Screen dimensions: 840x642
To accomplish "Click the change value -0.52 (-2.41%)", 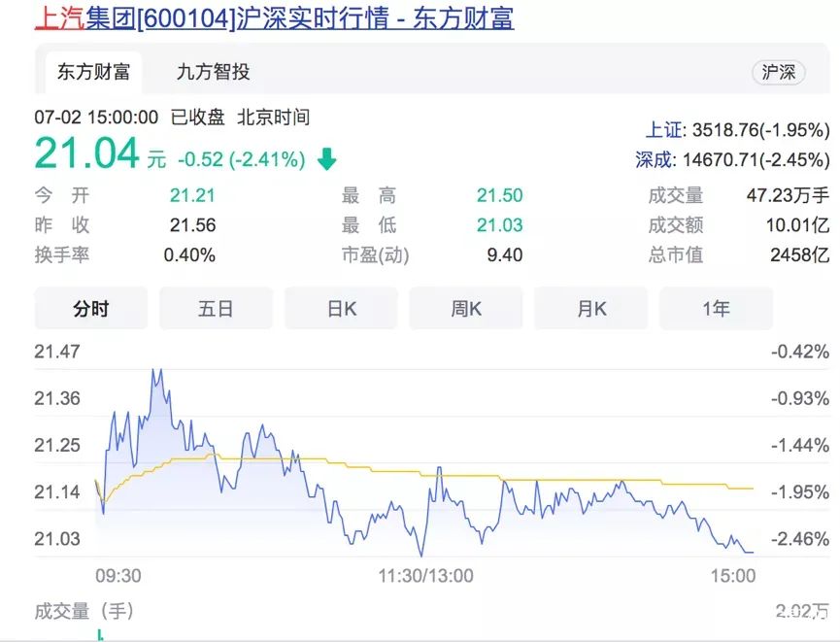I will coord(242,159).
